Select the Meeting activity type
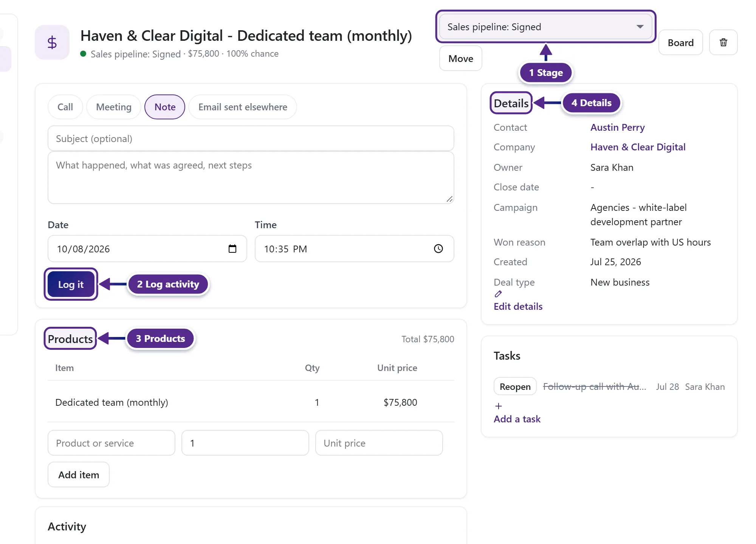This screenshot has height=544, width=756. click(x=114, y=107)
